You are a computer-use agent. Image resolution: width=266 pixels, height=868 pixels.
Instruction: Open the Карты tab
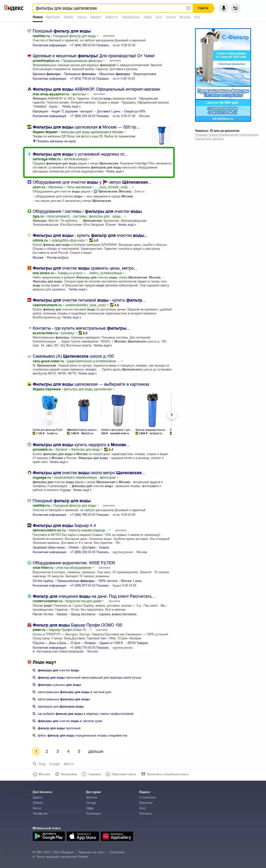click(x=81, y=17)
